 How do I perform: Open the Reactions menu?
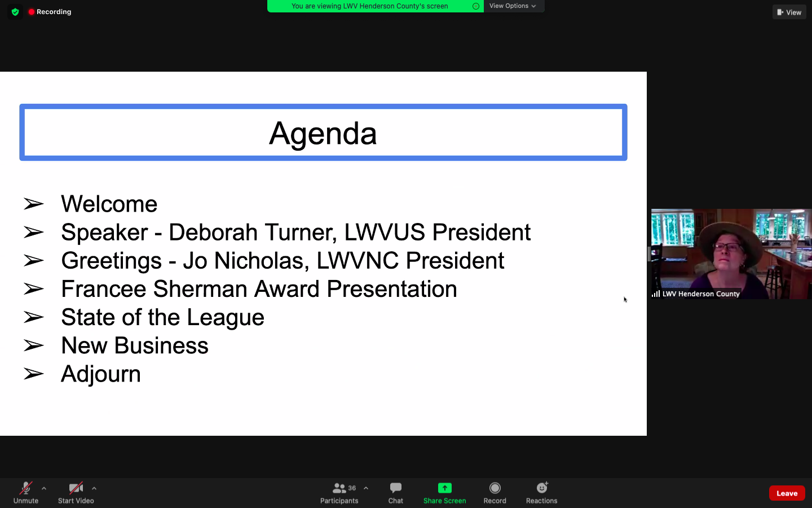pos(542,493)
